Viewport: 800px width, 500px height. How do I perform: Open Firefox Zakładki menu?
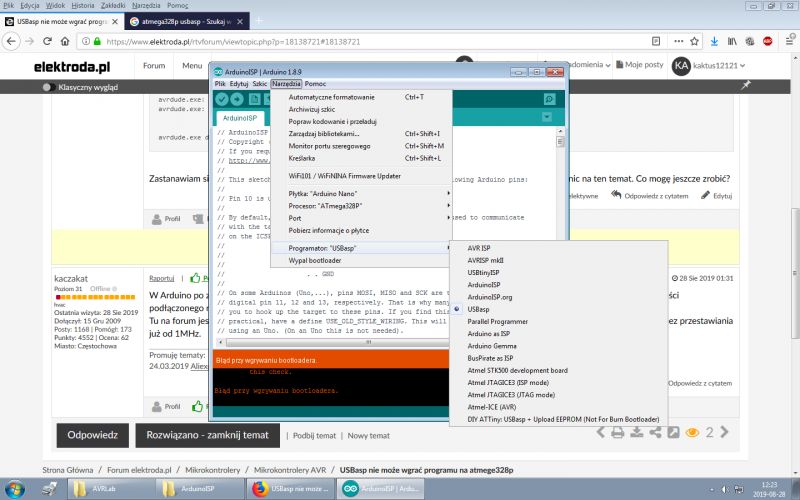113,5
